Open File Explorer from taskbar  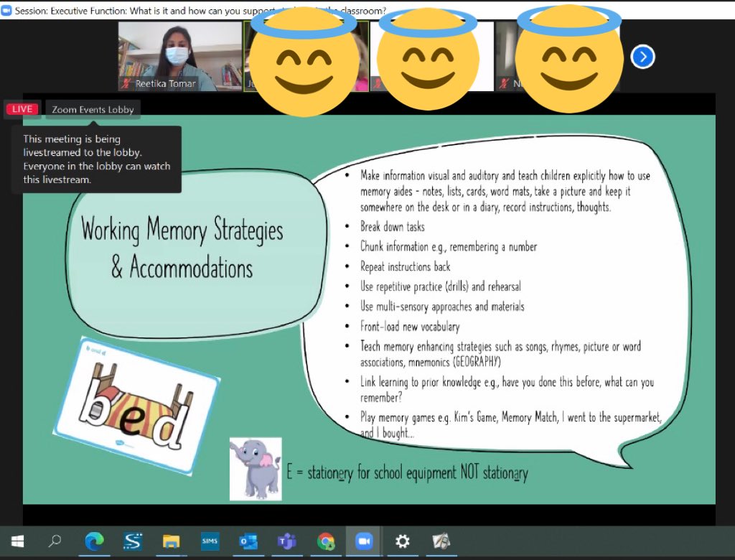coord(171,542)
